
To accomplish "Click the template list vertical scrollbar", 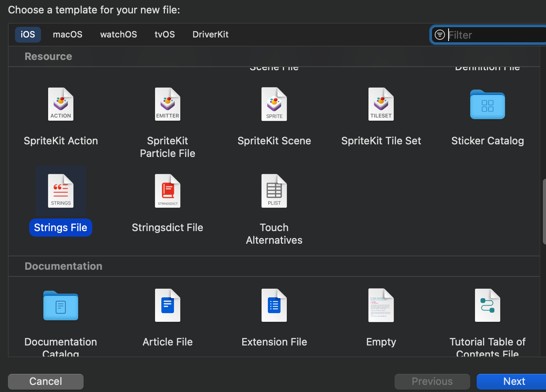I will tap(544, 211).
